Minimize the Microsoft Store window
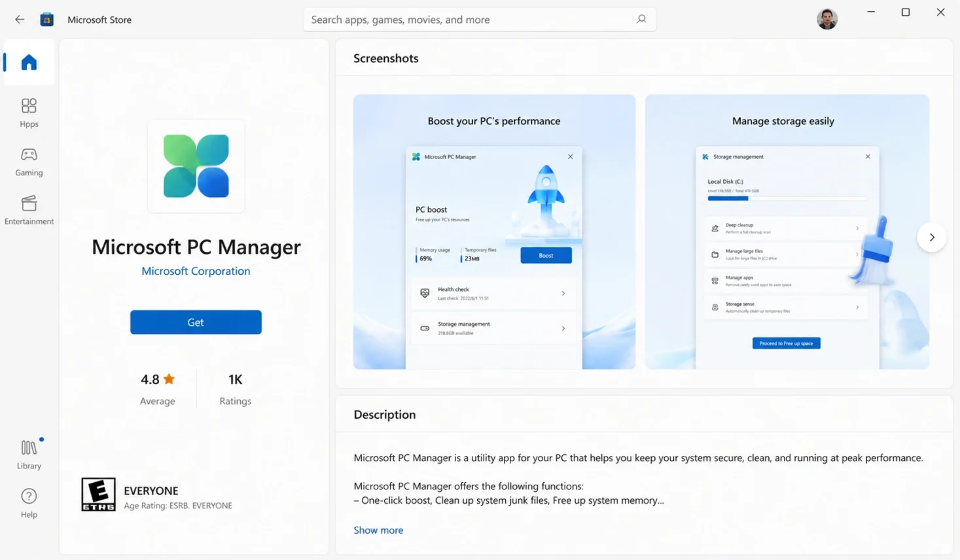960x560 pixels. pyautogui.click(x=871, y=12)
